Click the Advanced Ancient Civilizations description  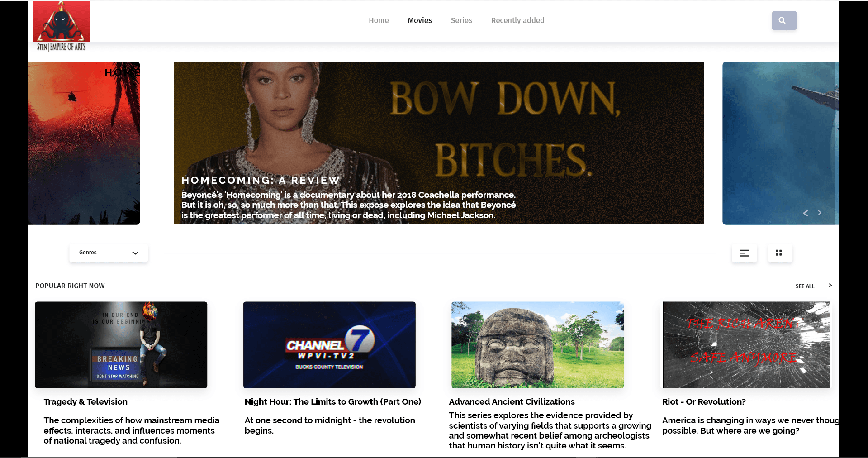coord(550,430)
